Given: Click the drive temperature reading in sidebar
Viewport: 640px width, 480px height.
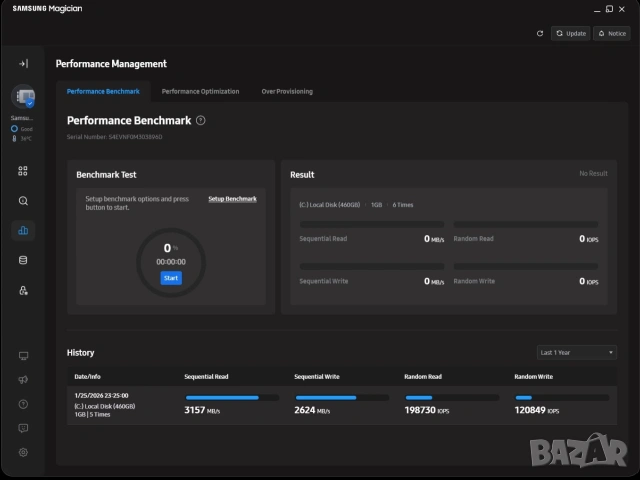Looking at the screenshot, I should [x=22, y=139].
